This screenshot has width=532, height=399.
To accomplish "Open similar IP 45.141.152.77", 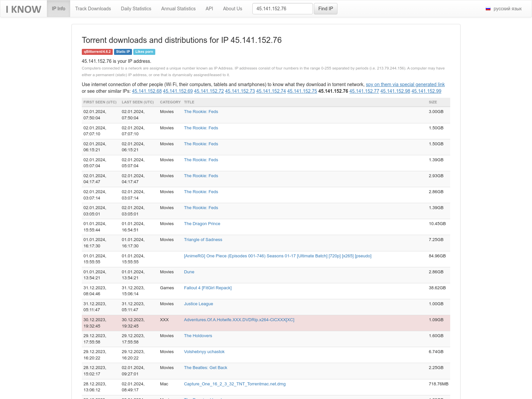I will pyautogui.click(x=364, y=91).
